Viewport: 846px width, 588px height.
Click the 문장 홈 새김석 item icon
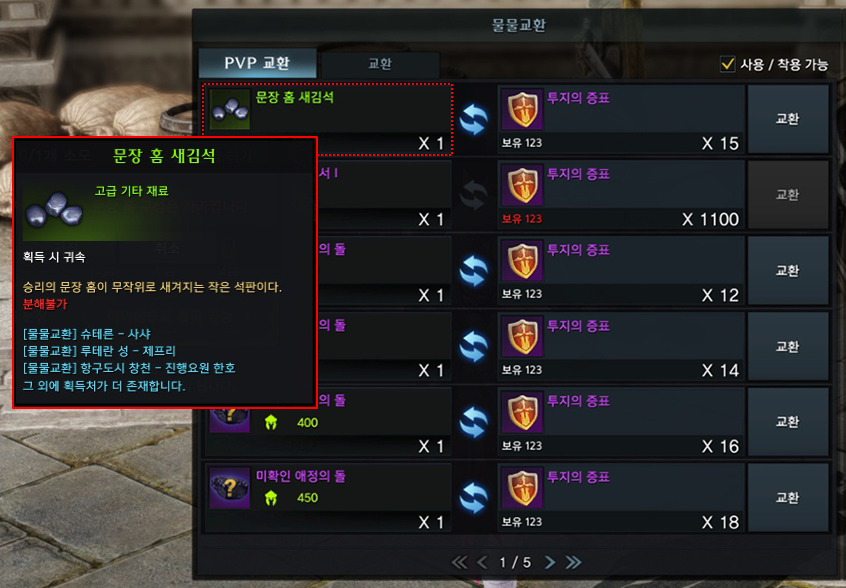(x=230, y=110)
